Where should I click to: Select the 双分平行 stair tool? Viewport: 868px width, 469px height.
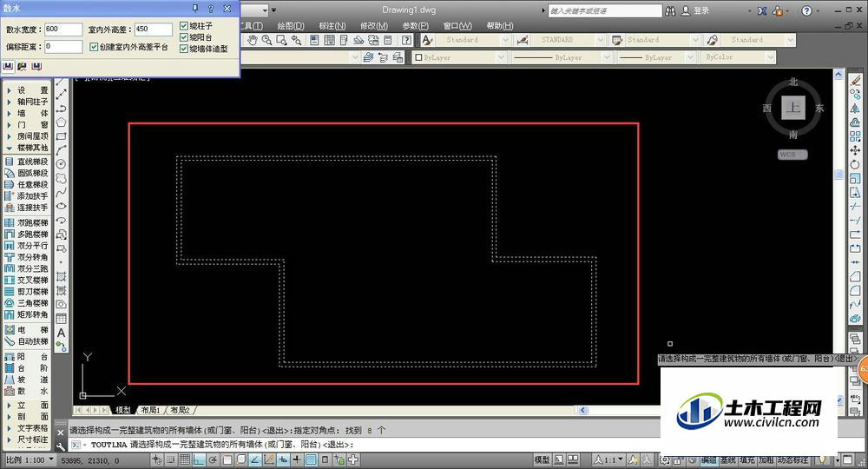(26, 245)
